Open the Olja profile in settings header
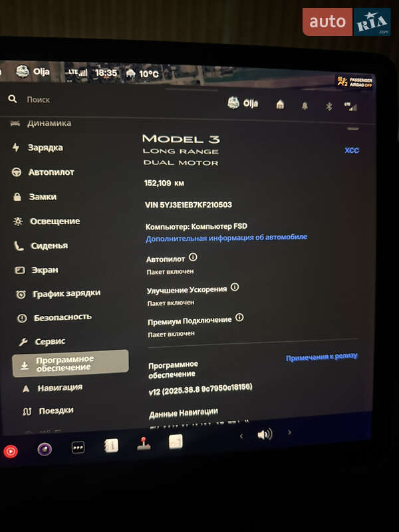The height and width of the screenshot is (532, 399). pos(243,103)
